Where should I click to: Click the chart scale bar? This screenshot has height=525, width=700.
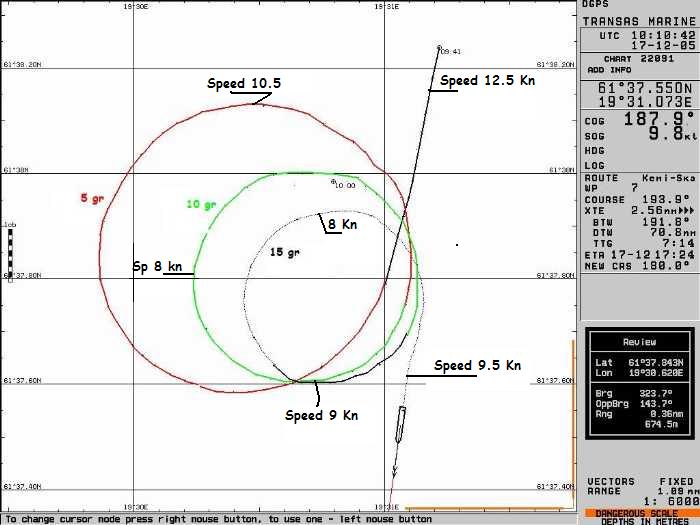[x=10, y=255]
